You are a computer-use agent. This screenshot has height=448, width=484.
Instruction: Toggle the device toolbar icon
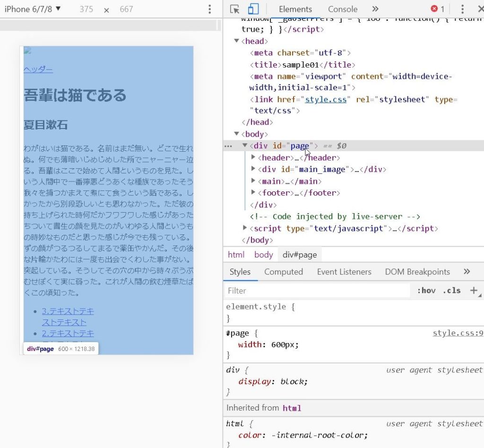pos(253,9)
